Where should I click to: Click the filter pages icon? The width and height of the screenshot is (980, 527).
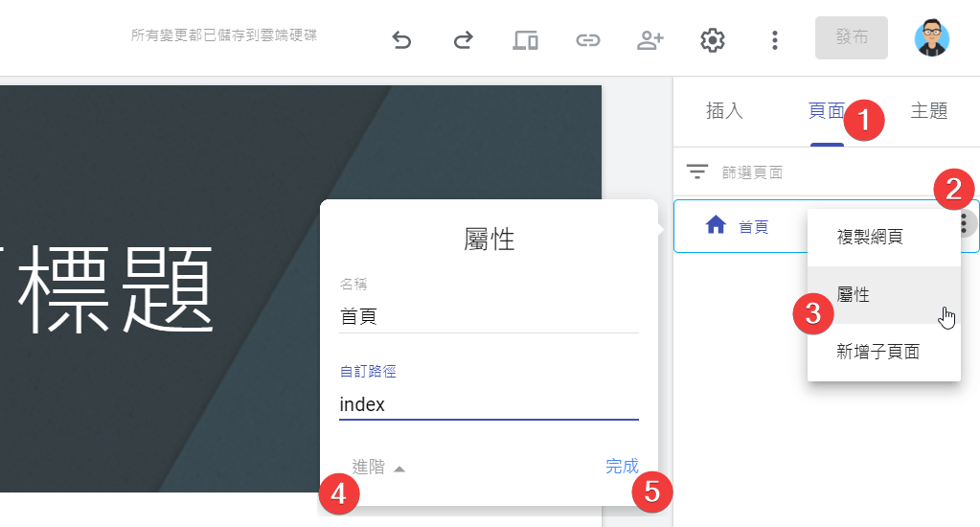click(x=697, y=172)
